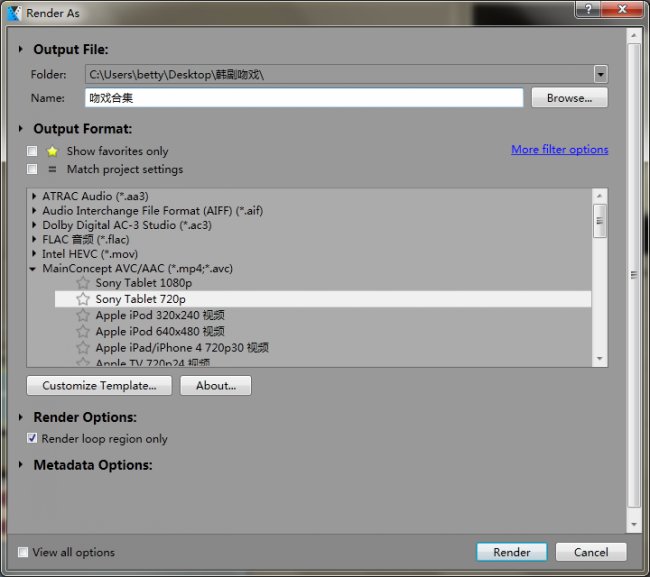The width and height of the screenshot is (650, 577).
Task: Select Dolby Digital AC-3 Studio format
Action: tap(126, 225)
